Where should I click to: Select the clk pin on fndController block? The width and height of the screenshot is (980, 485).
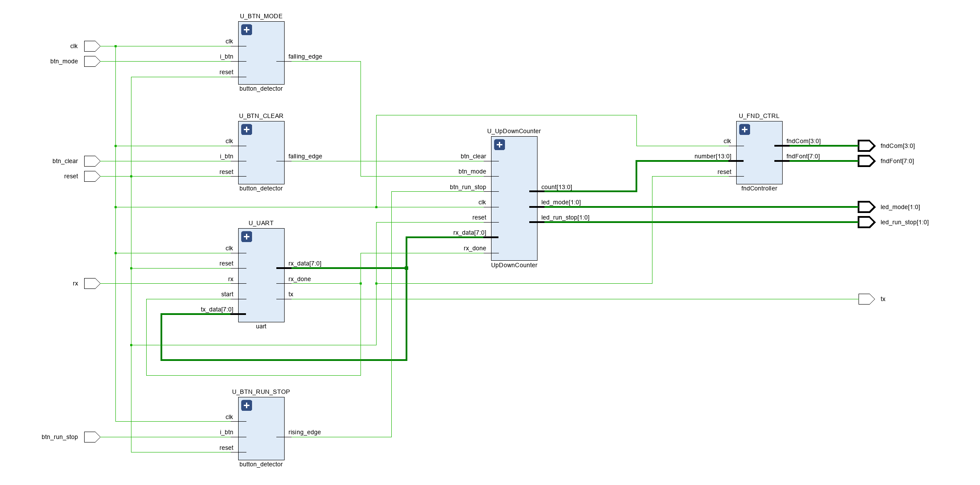[x=727, y=141]
